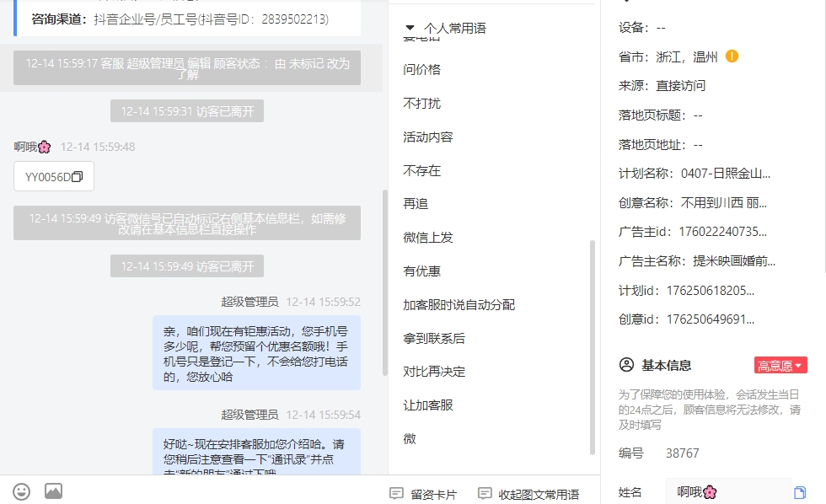Screen dimensions: 826x504
Task: Select the 不打扰 quick phrase
Action: 422,103
